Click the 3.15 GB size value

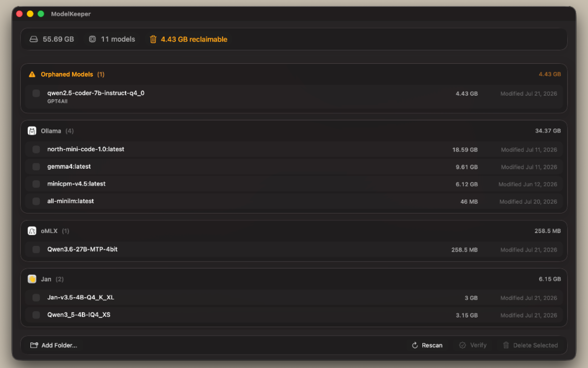[466, 315]
